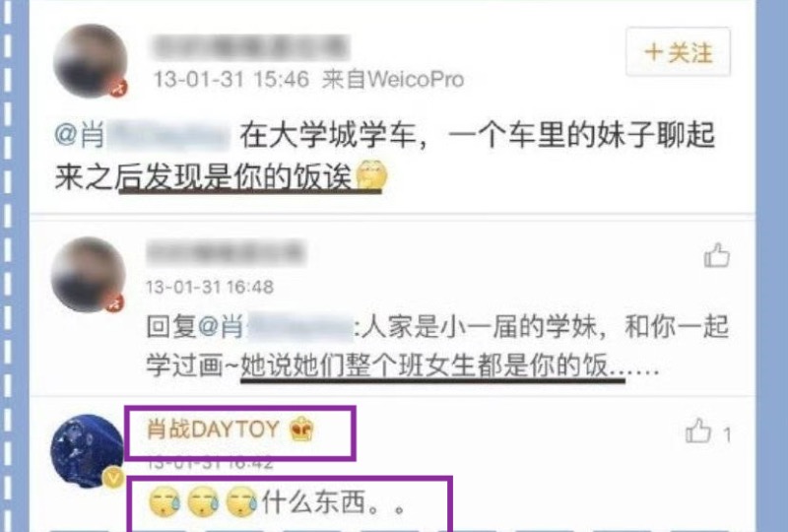
Task: Like the 16:48 reply with thumbs-up
Action: click(x=717, y=256)
